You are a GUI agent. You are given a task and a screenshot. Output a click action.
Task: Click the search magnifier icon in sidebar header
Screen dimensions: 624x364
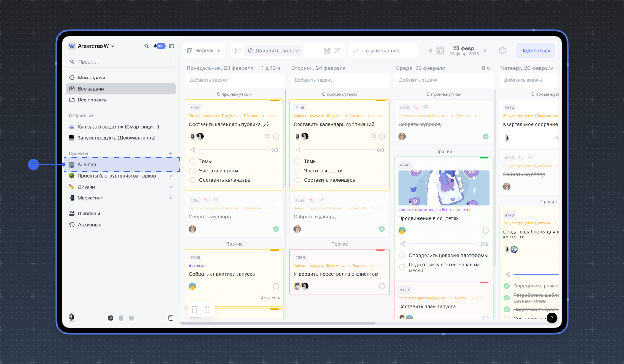(146, 46)
